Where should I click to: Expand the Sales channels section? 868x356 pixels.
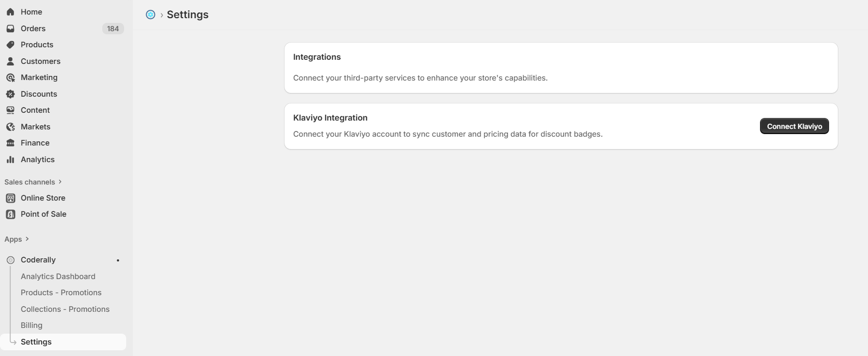(59, 182)
